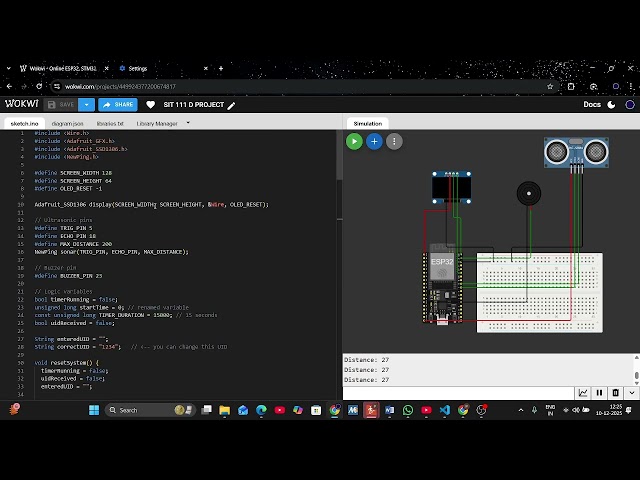Switch to the diagram.json tab
This screenshot has width=640, height=480.
(x=67, y=123)
